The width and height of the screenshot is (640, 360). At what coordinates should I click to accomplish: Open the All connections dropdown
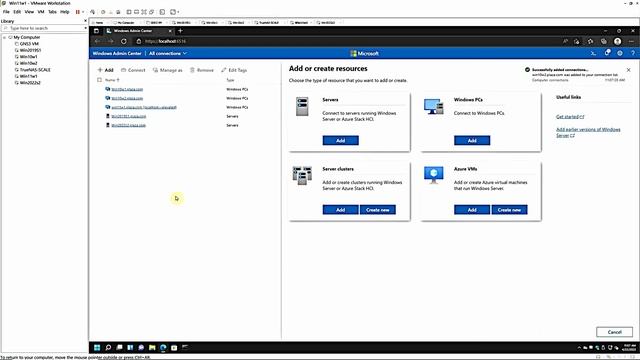(x=168, y=53)
